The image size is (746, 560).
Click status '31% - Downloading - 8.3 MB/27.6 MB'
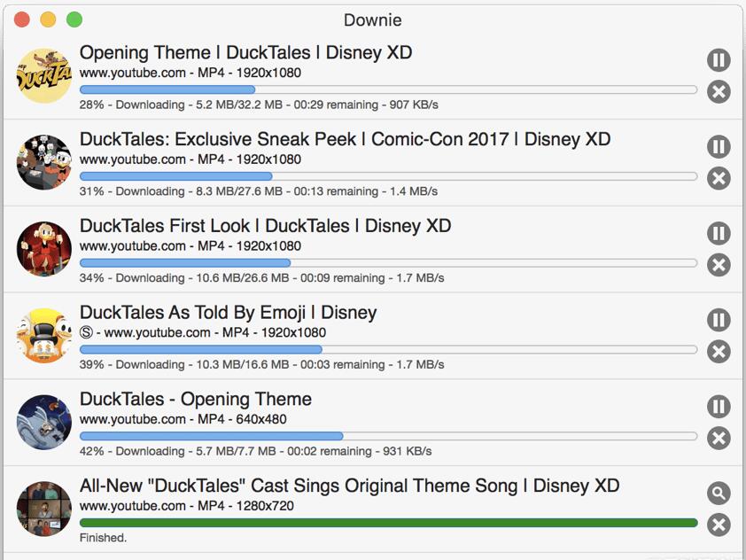tap(181, 191)
